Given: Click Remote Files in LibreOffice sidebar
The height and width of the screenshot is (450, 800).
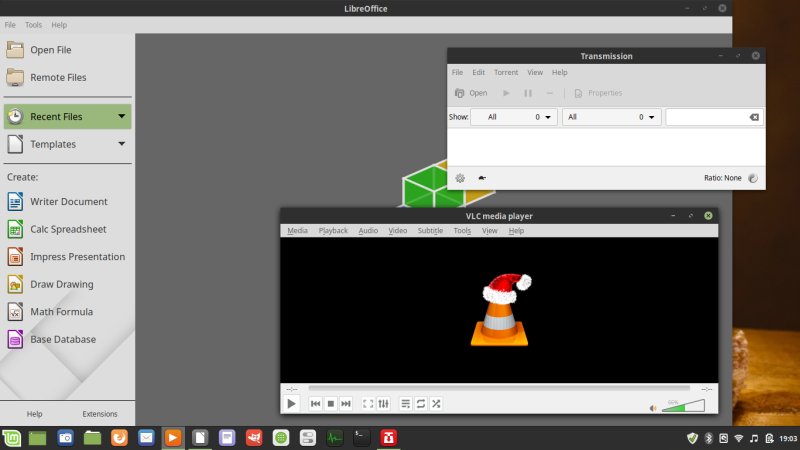Looking at the screenshot, I should click(58, 77).
